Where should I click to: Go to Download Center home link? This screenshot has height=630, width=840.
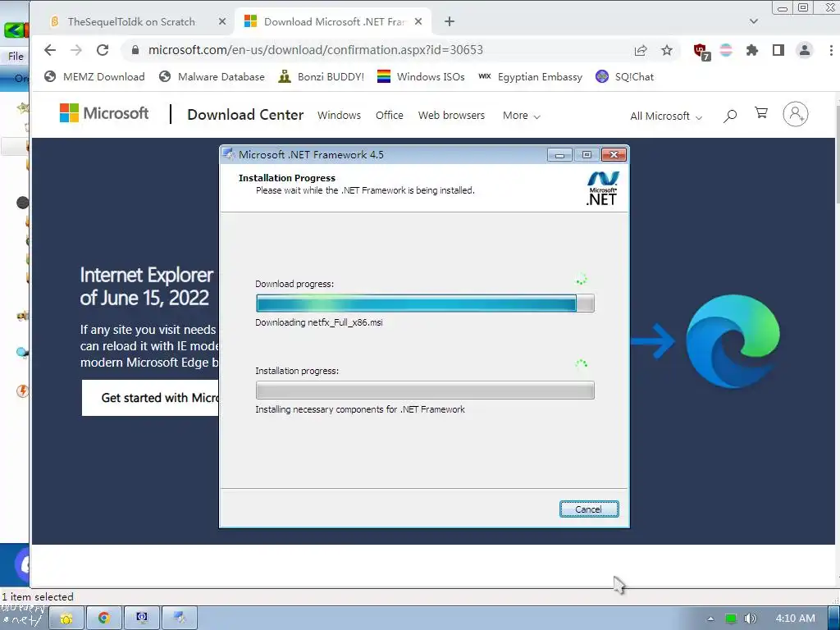(x=245, y=115)
